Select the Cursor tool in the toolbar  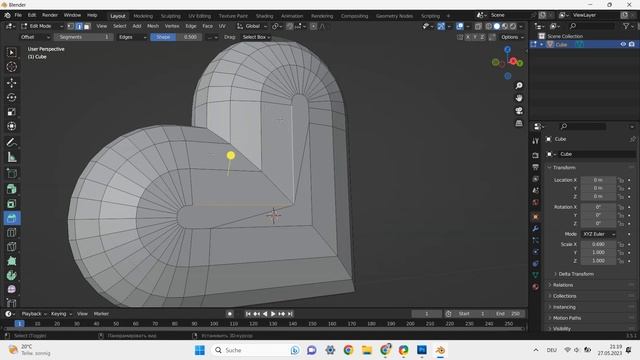point(11,67)
